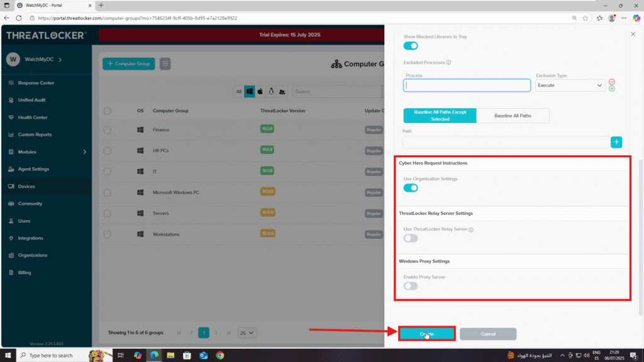Open Outlook from taskbar
This screenshot has width=644, height=362.
click(203, 356)
